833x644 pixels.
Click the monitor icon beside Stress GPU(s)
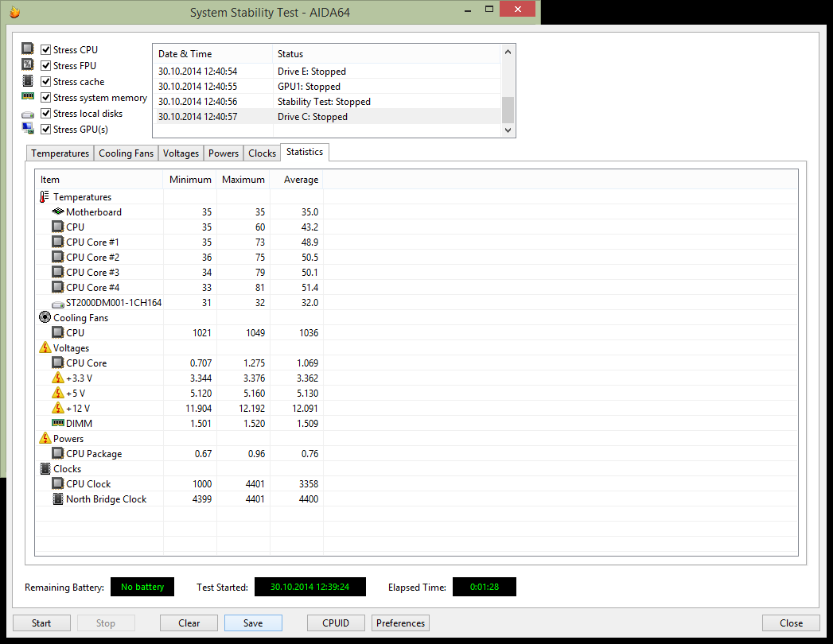(28, 129)
